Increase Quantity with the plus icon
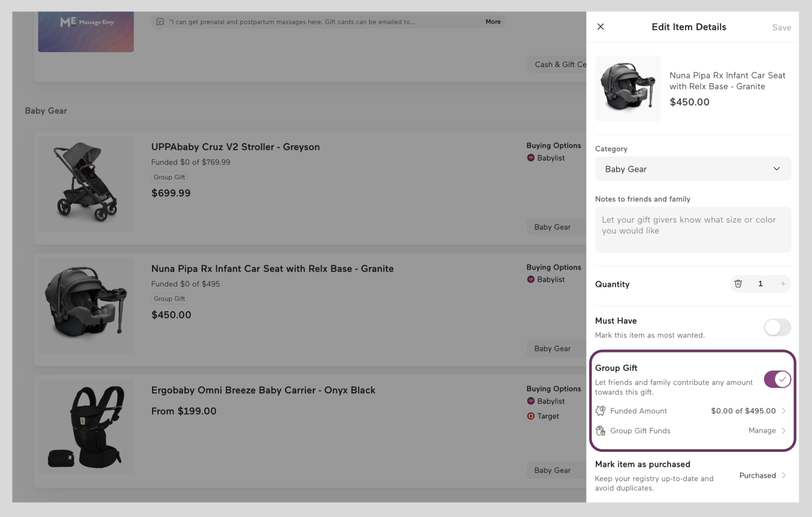 coord(783,284)
